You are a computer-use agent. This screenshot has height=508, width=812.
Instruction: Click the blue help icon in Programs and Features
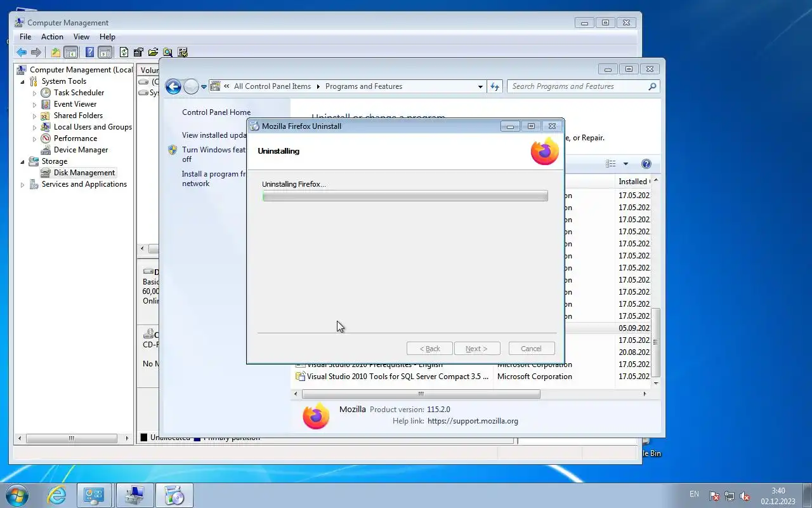646,164
